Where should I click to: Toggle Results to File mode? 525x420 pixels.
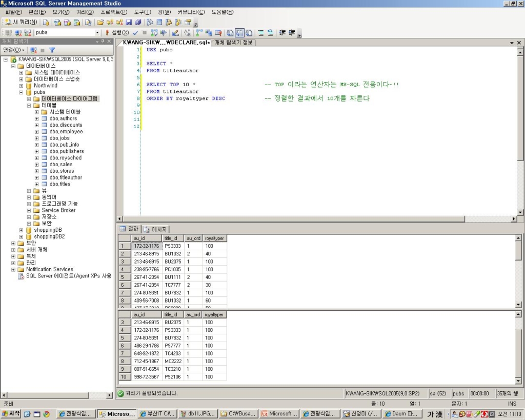point(249,32)
